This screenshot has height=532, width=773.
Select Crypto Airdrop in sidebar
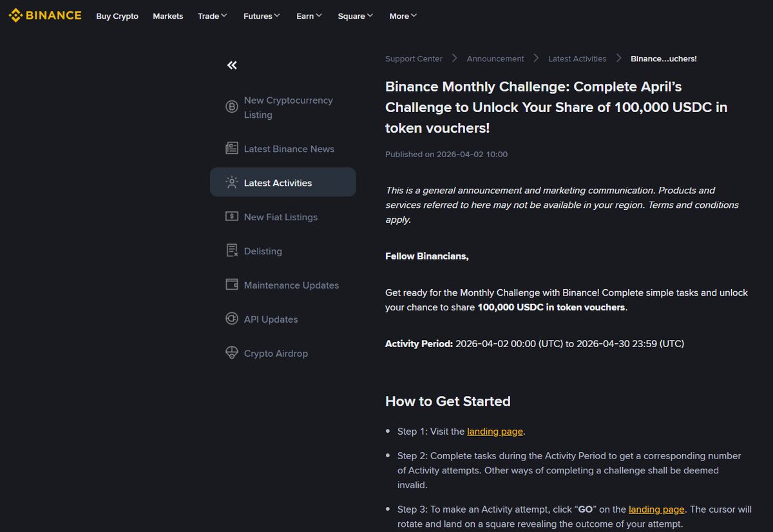click(283, 354)
